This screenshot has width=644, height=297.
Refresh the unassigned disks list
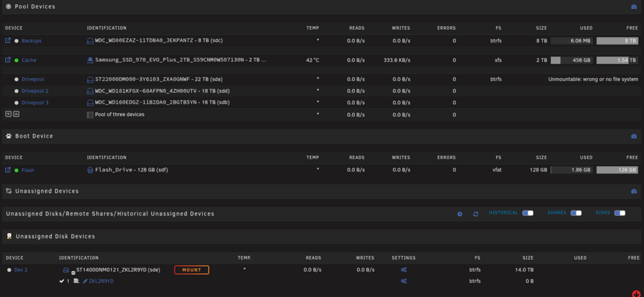tap(476, 214)
